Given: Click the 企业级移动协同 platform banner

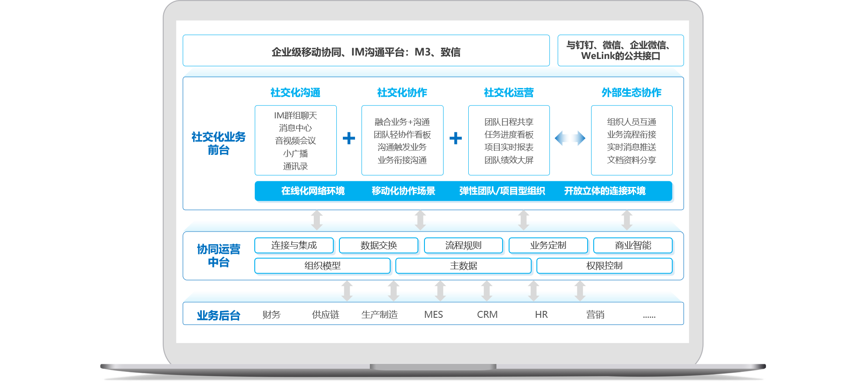Looking at the screenshot, I should [x=366, y=51].
